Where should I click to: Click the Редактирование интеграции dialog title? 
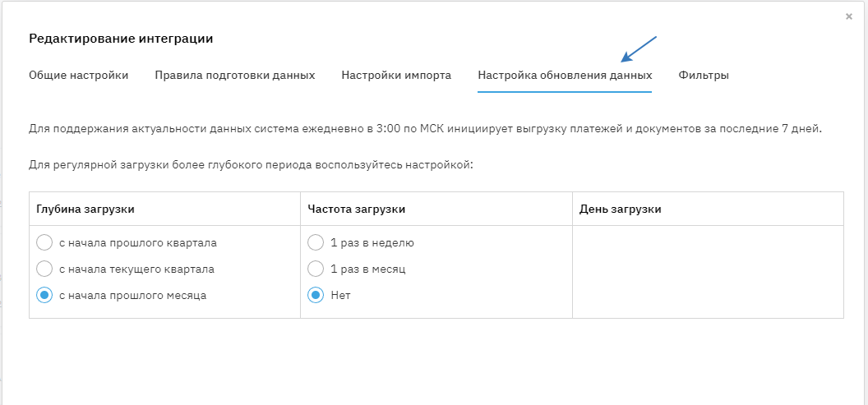tap(121, 39)
